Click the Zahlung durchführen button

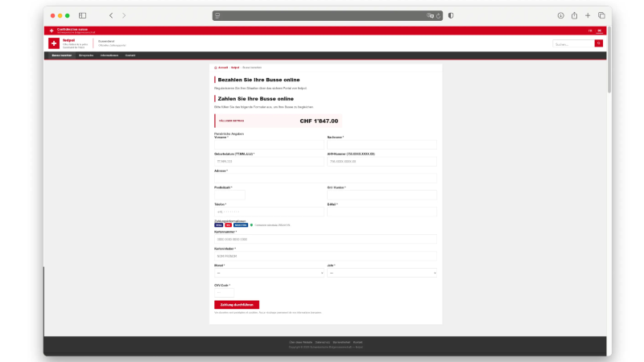click(x=237, y=305)
